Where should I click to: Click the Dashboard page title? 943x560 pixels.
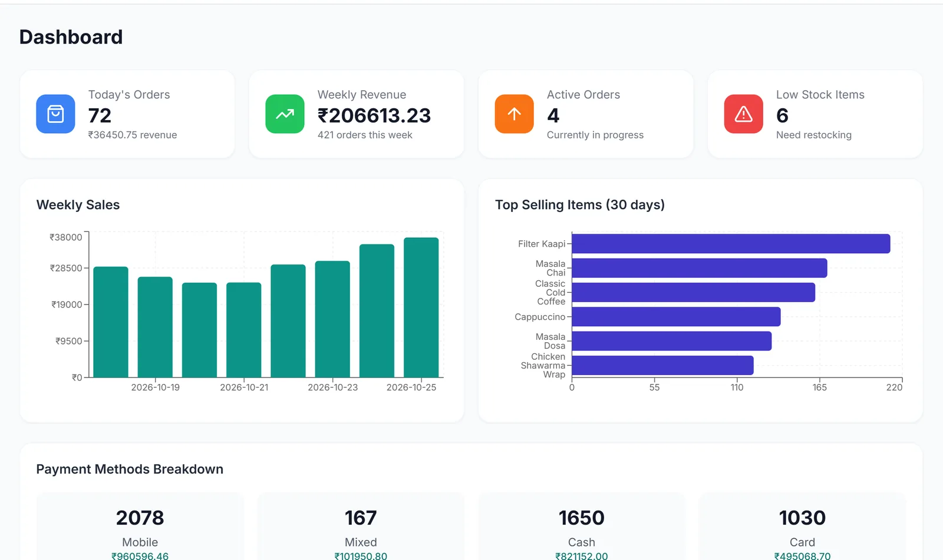71,37
